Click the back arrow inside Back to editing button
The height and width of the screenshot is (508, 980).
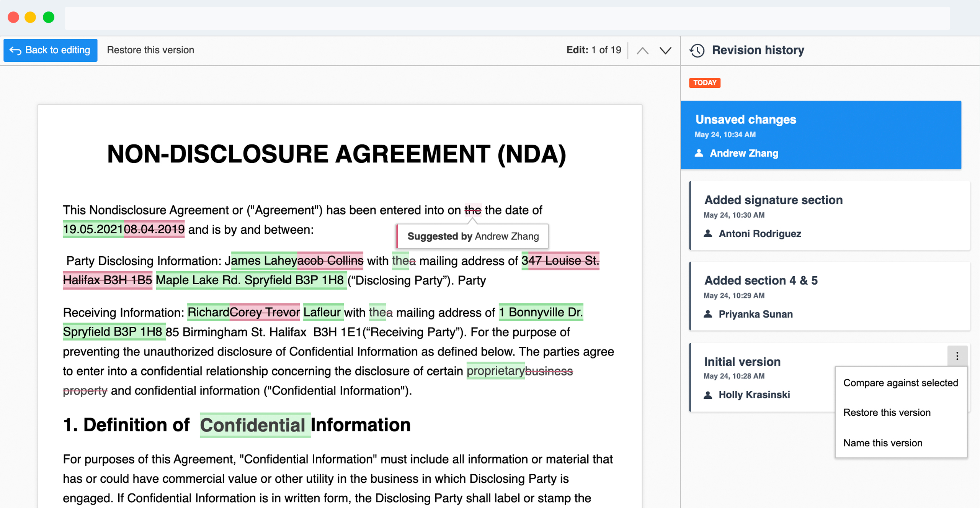[x=15, y=50]
